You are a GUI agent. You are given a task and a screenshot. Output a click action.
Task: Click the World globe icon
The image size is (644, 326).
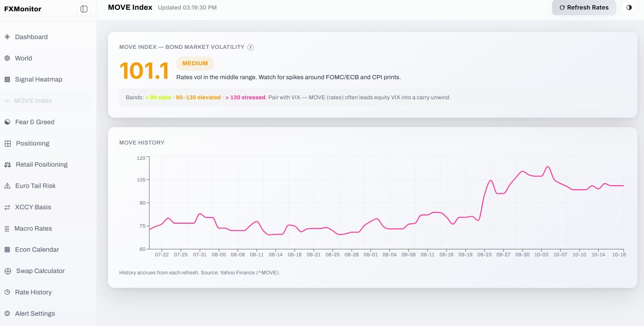(x=7, y=58)
